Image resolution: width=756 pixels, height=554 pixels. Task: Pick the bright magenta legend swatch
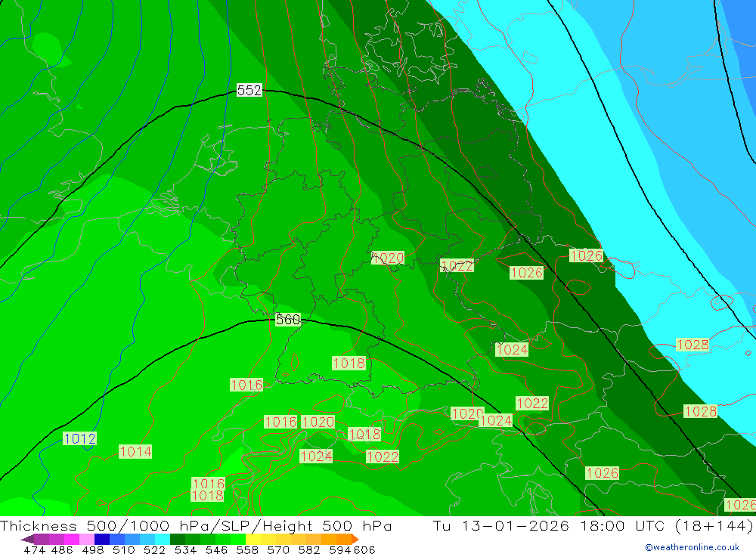coord(71,539)
